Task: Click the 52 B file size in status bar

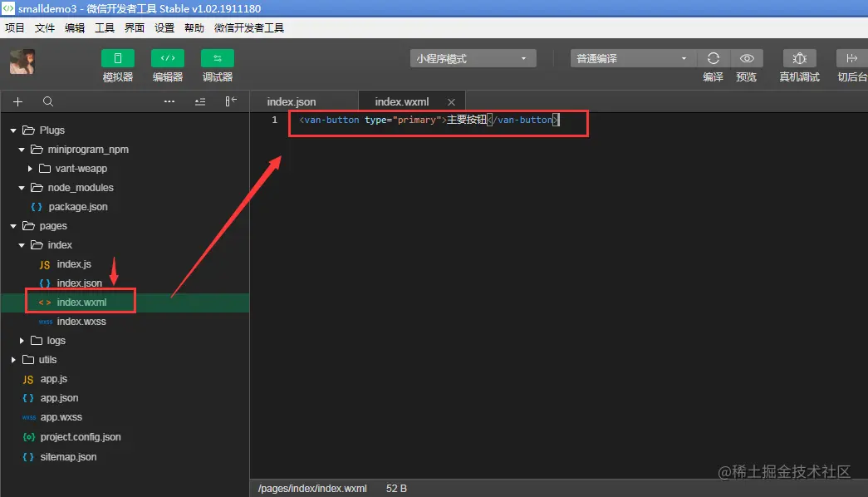Action: pyautogui.click(x=396, y=489)
